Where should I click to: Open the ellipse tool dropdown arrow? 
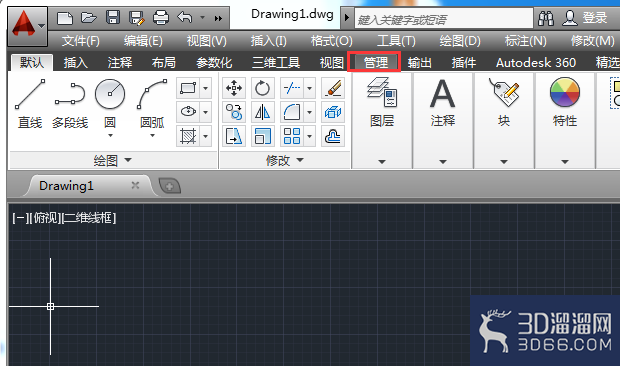[206, 112]
